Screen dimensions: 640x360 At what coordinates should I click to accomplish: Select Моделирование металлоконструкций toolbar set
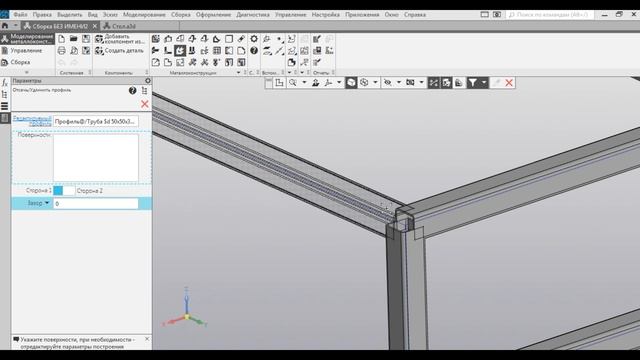coord(27,39)
